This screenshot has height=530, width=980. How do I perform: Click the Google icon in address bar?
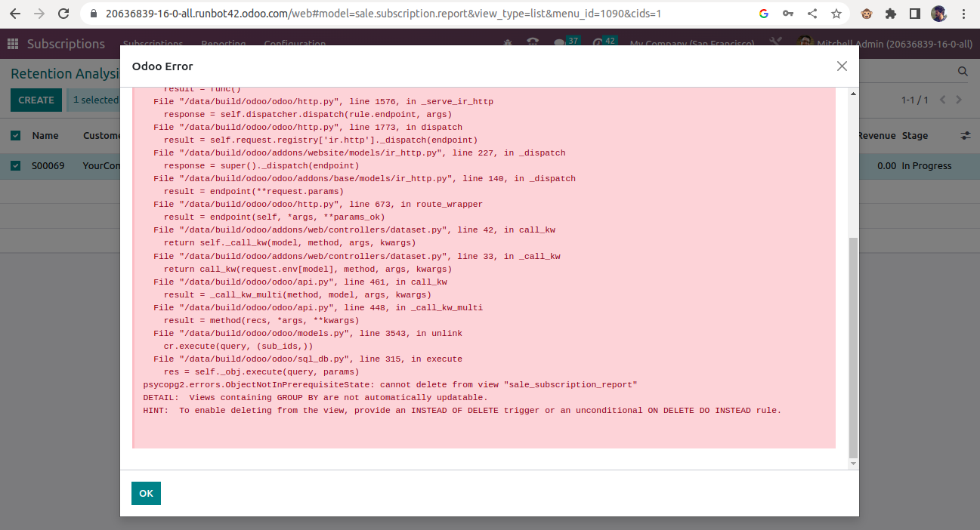[x=763, y=14]
